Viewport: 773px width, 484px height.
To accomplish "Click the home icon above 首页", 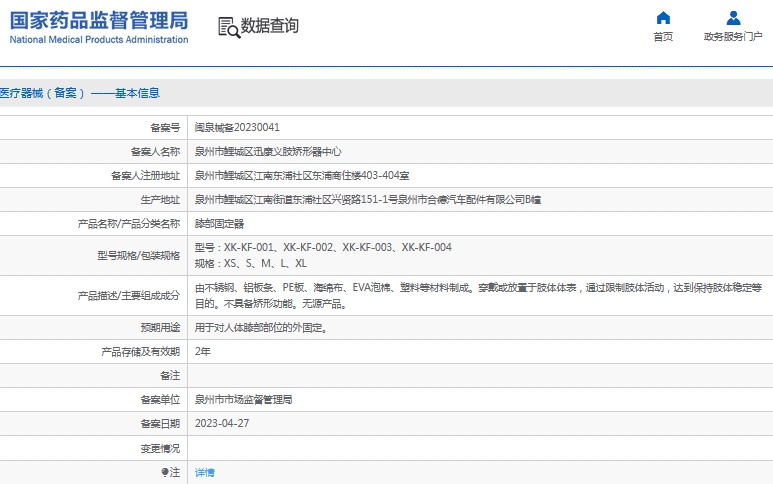I will tap(663, 18).
